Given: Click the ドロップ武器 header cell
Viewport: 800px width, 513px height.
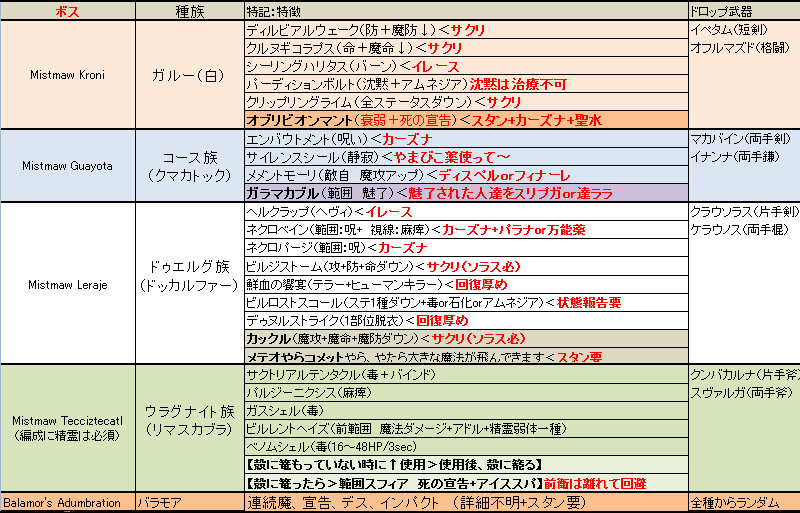Looking at the screenshot, I should [744, 11].
